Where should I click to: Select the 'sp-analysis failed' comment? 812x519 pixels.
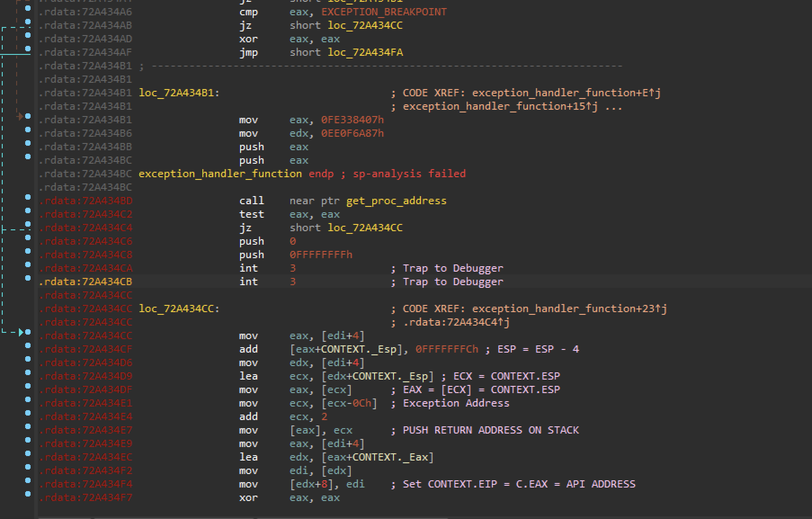(409, 174)
